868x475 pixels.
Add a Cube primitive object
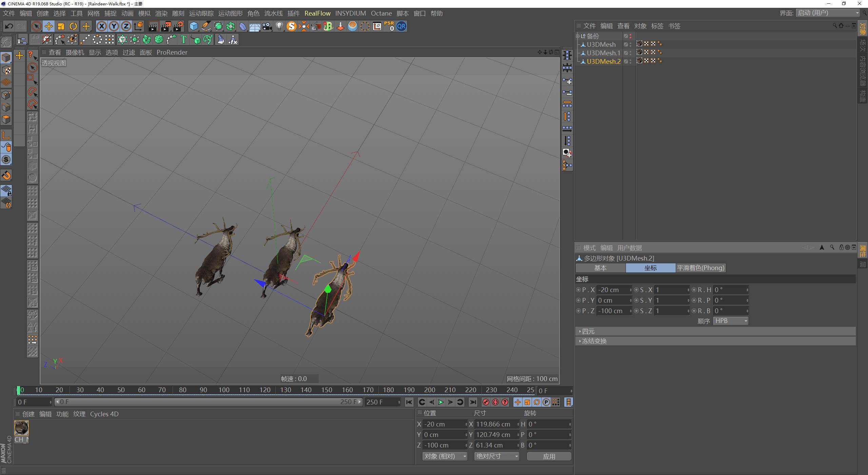tap(194, 26)
